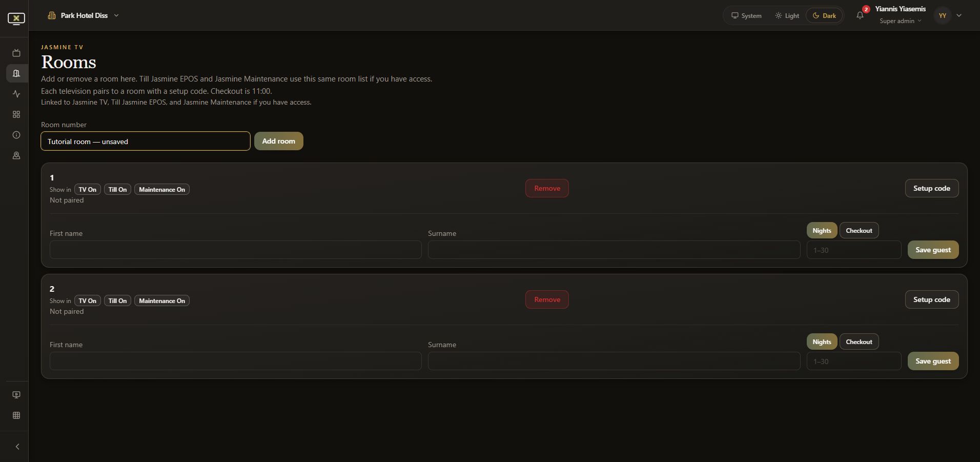Save guest for room 1
The width and height of the screenshot is (980, 462).
pyautogui.click(x=933, y=250)
